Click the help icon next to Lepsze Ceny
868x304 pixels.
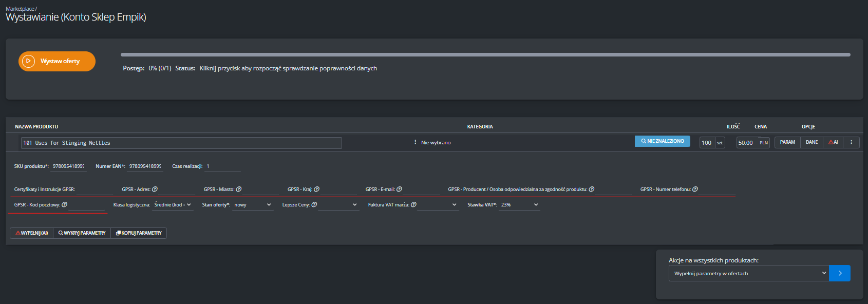click(314, 205)
